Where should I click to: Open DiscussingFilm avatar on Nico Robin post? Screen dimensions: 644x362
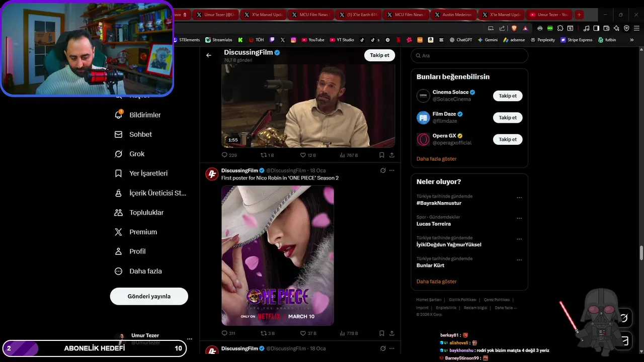212,174
